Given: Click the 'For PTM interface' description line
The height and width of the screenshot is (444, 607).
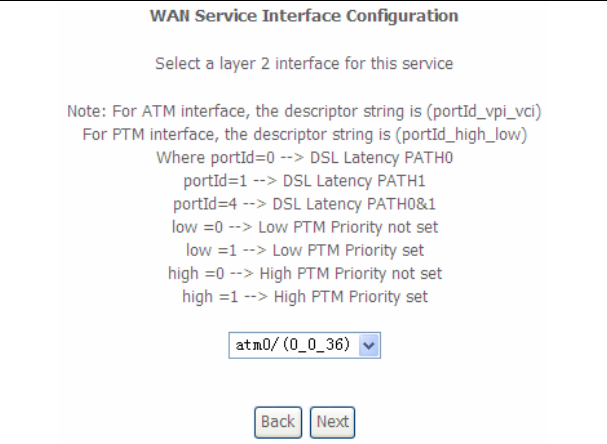Looking at the screenshot, I should [x=305, y=135].
